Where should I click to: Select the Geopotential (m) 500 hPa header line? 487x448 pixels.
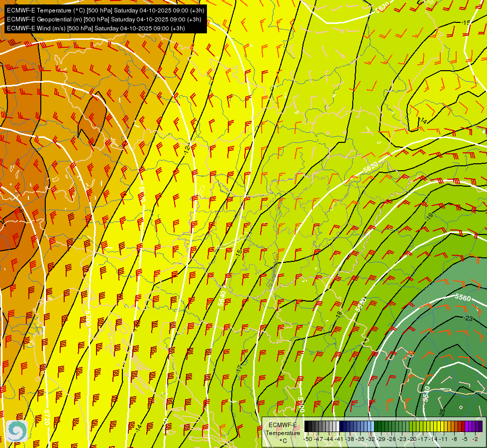tap(104, 19)
